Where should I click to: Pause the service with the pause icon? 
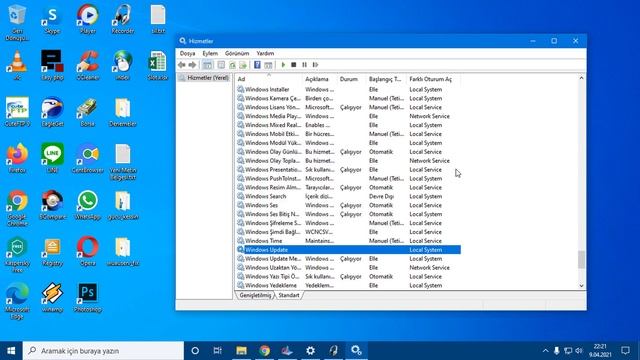[304, 65]
